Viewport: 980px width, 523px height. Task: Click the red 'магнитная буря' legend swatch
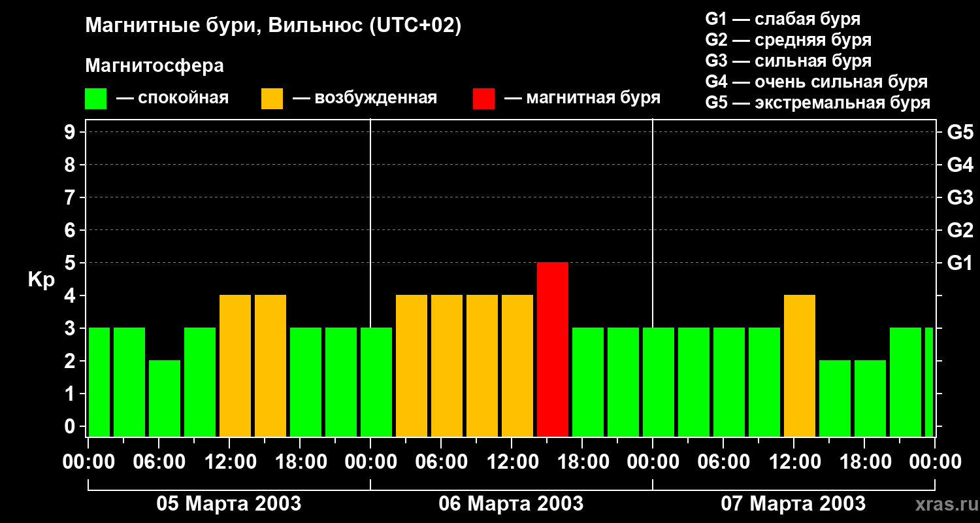pyautogui.click(x=483, y=99)
